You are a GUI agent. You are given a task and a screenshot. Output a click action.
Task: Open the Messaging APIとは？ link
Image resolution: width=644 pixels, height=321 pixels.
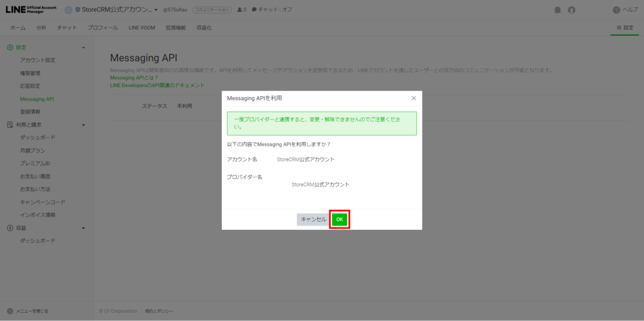pos(134,78)
